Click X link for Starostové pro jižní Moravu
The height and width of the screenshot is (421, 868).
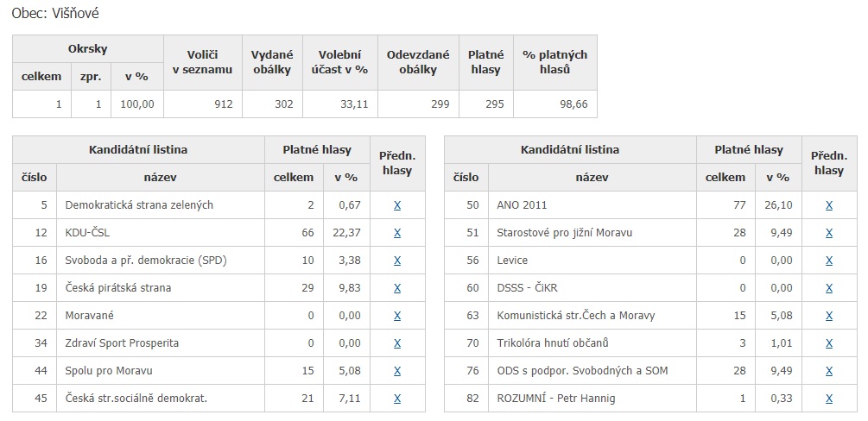pyautogui.click(x=828, y=233)
